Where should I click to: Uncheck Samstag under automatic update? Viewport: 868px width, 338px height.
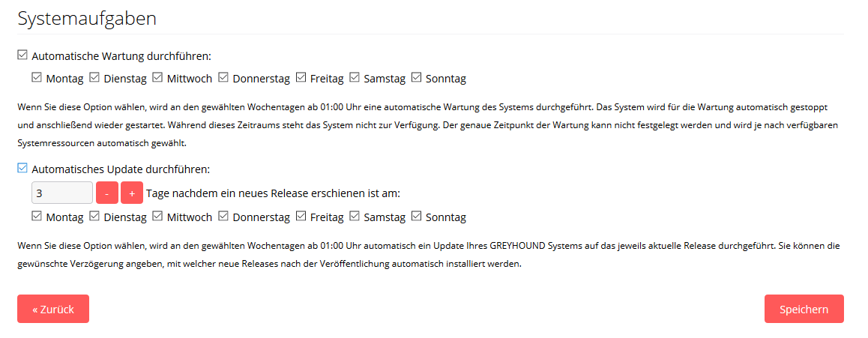355,217
